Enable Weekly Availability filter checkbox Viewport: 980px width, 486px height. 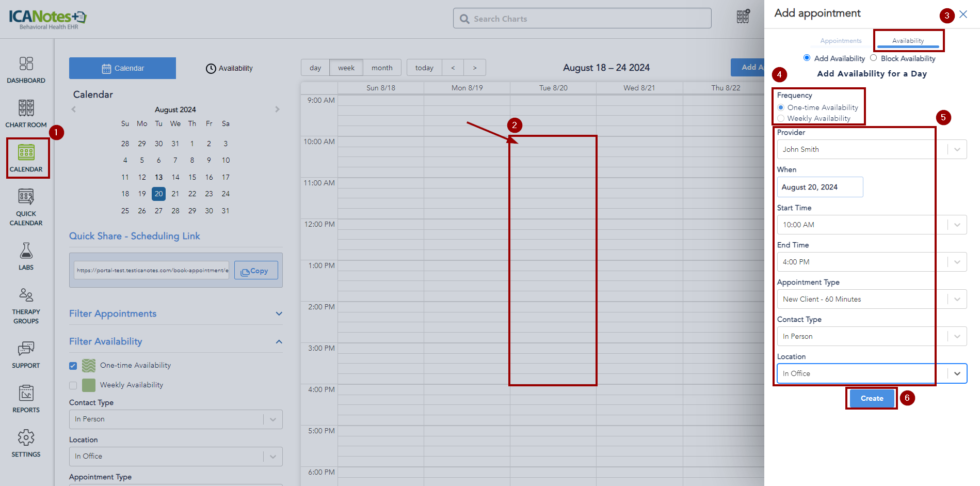pyautogui.click(x=73, y=385)
